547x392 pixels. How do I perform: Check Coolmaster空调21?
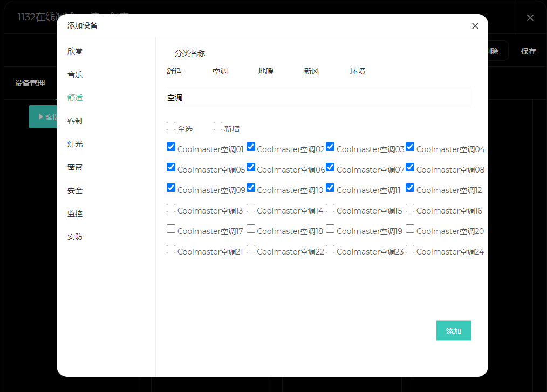(171, 249)
